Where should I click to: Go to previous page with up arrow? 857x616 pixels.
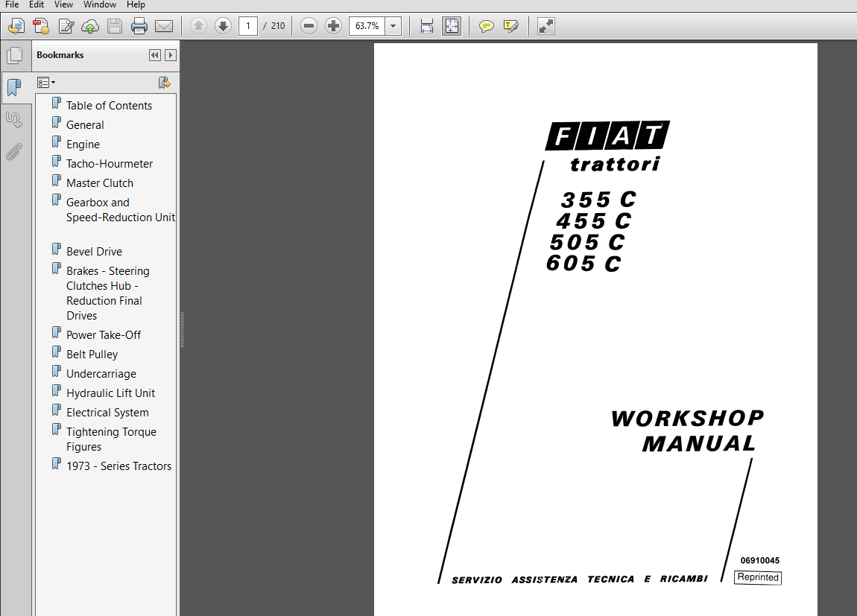pyautogui.click(x=198, y=25)
